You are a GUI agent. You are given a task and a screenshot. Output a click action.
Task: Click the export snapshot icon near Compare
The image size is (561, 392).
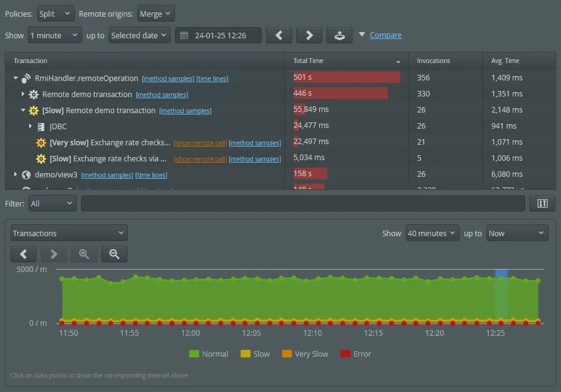tap(339, 35)
